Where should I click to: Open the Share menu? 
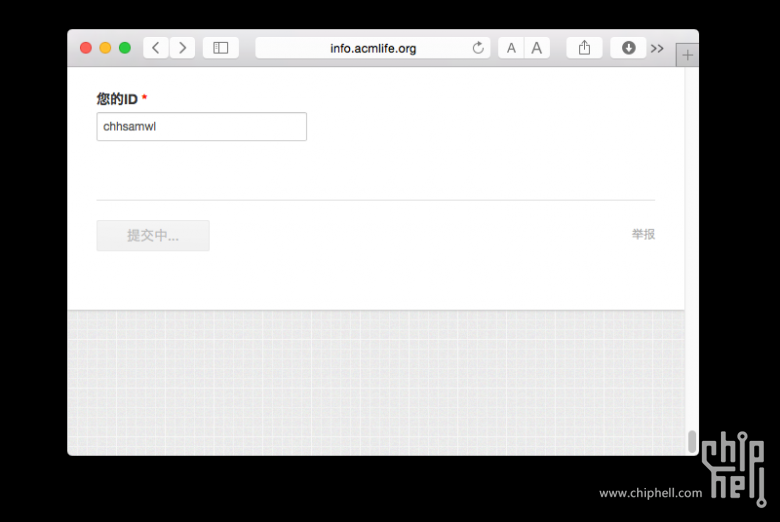tap(585, 48)
